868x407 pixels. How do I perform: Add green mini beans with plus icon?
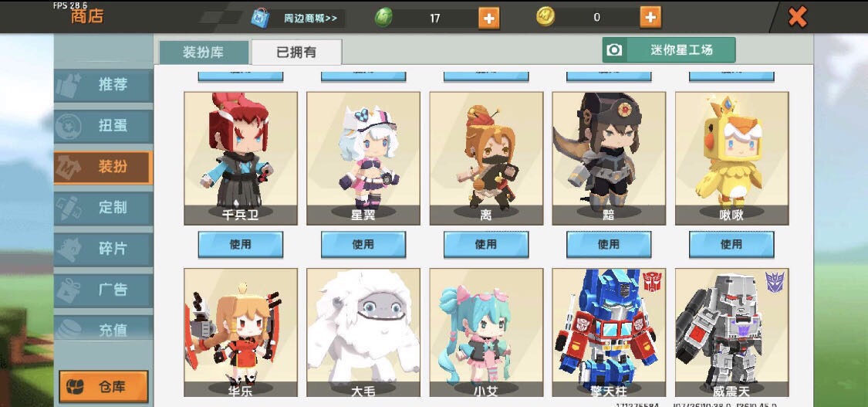click(x=488, y=18)
